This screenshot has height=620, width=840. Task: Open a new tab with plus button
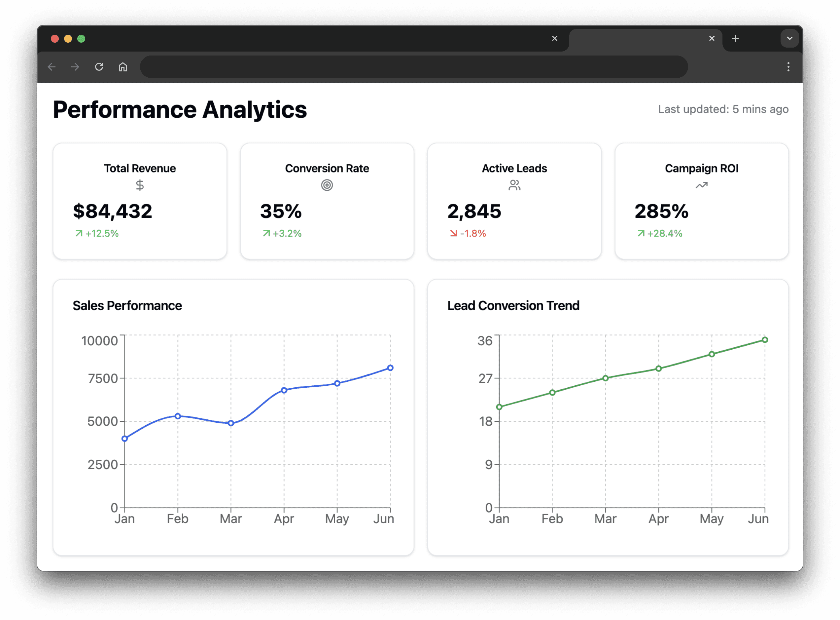735,38
